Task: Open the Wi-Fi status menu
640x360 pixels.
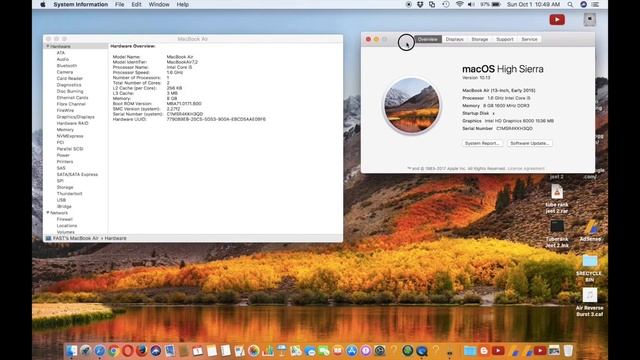Action: point(460,4)
